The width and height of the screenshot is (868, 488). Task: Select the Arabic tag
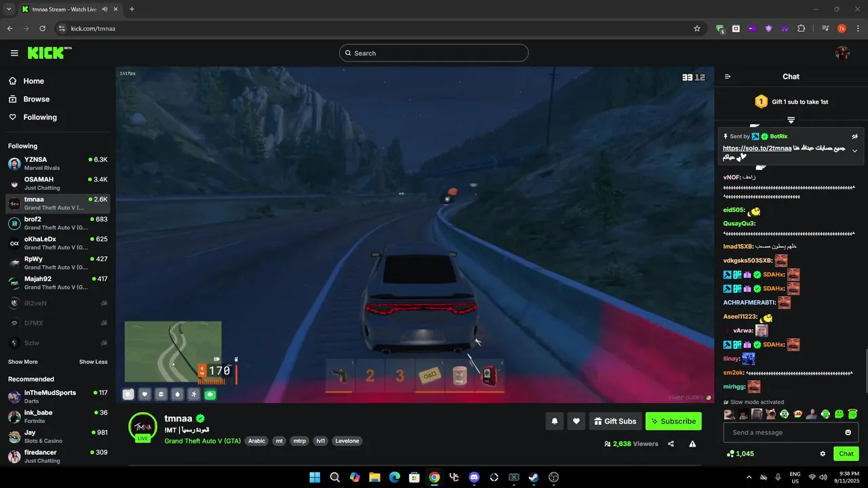[x=256, y=441]
